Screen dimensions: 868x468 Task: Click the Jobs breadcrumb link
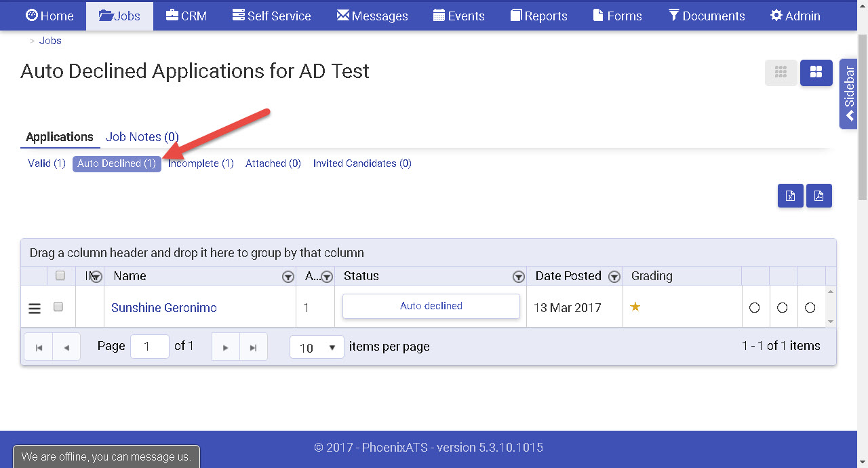[x=50, y=41]
